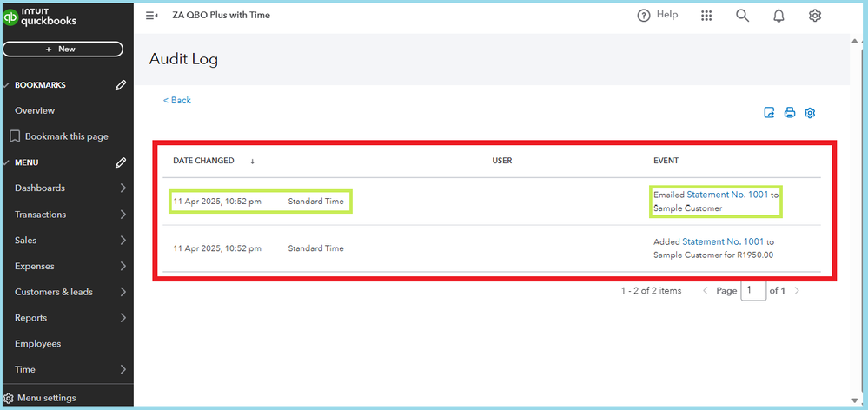Viewport: 868px width, 410px height.
Task: Click the page scrollbar down arrow
Action: pyautogui.click(x=856, y=400)
